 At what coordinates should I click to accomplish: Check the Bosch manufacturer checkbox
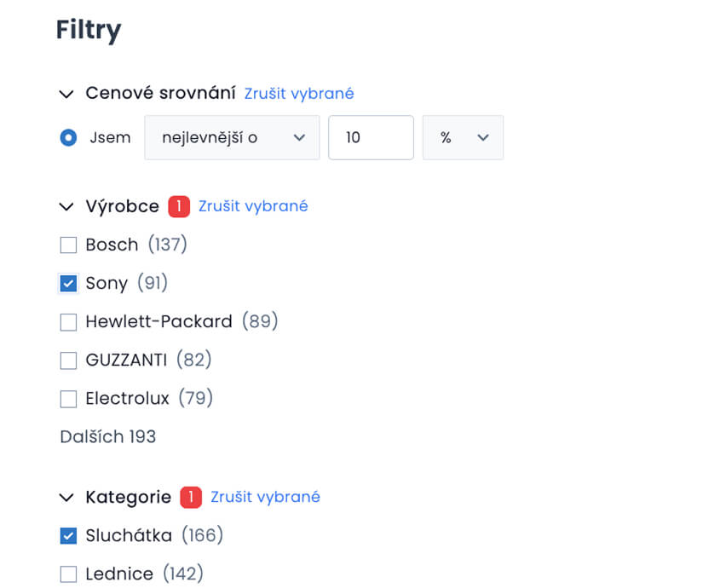(x=68, y=245)
